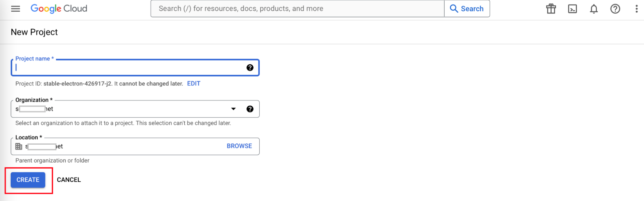Click the Location organization building icon
Screen dimensions: 644x201
click(x=19, y=147)
